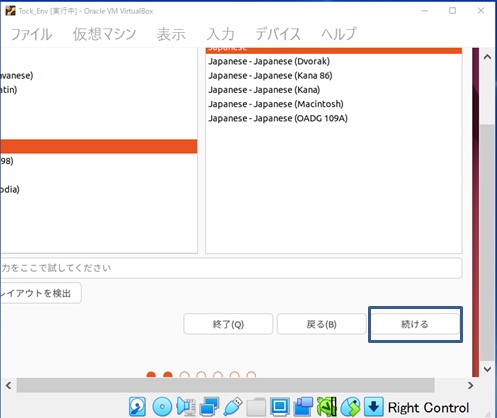497x418 pixels.
Task: Open the optical disc drive status icon
Action: 162,407
